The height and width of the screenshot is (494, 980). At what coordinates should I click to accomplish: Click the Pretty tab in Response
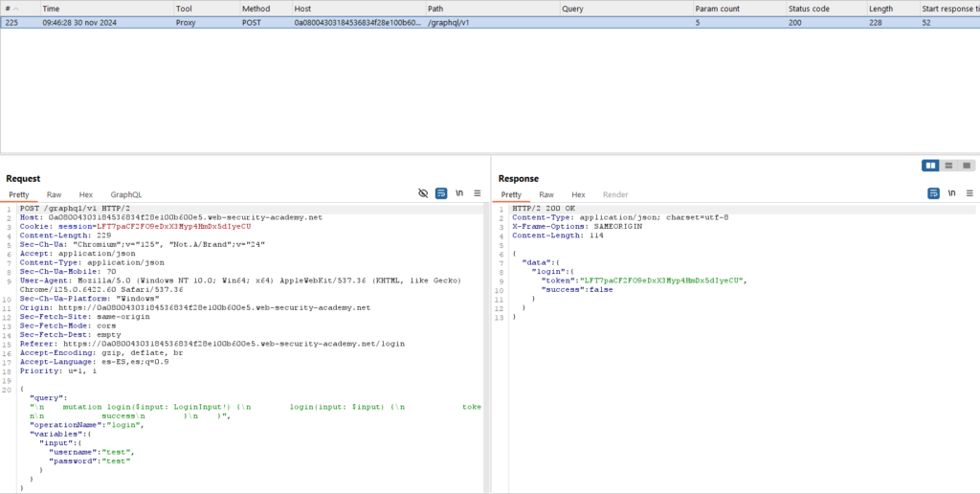pos(511,194)
